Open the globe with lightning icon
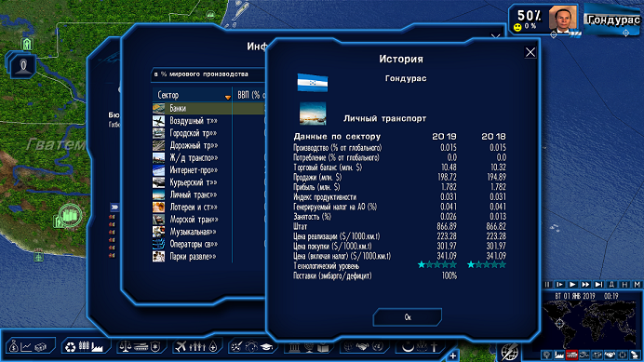Viewport: 644px width, 362px height. point(510,352)
